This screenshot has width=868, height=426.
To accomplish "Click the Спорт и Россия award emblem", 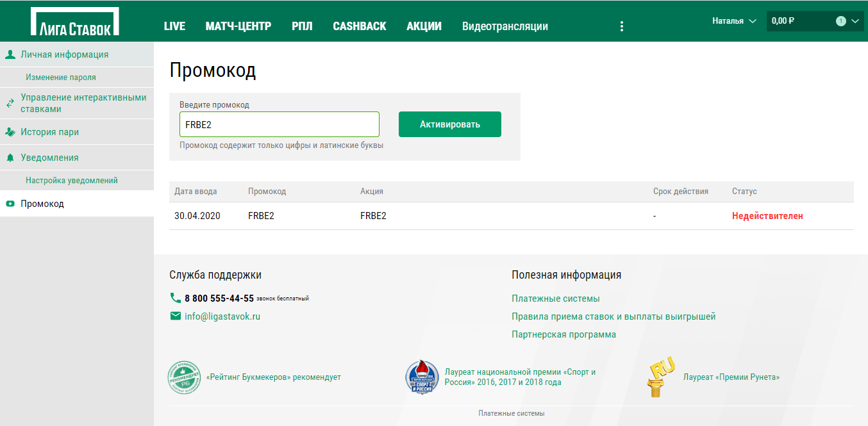I will point(422,377).
